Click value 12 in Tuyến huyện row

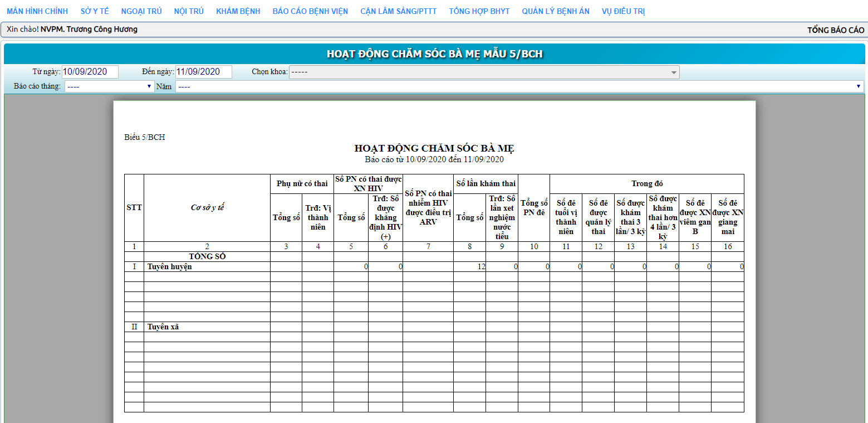481,267
